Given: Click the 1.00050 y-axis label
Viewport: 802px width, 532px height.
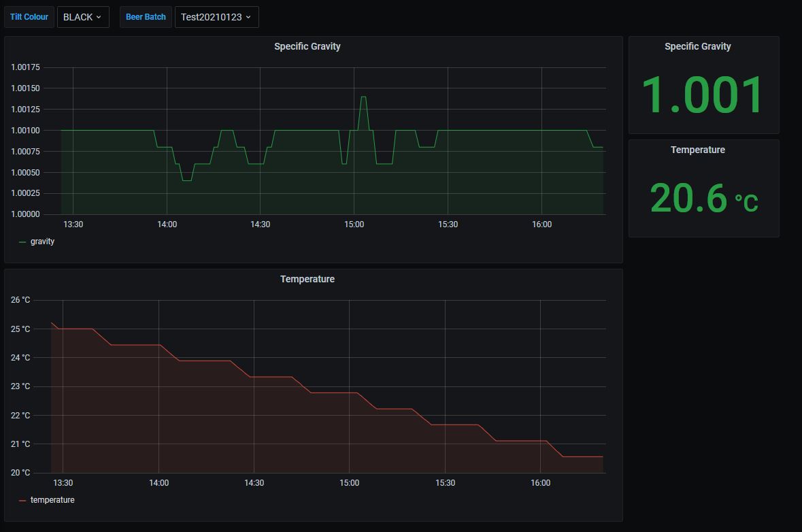Looking at the screenshot, I should point(26,172).
